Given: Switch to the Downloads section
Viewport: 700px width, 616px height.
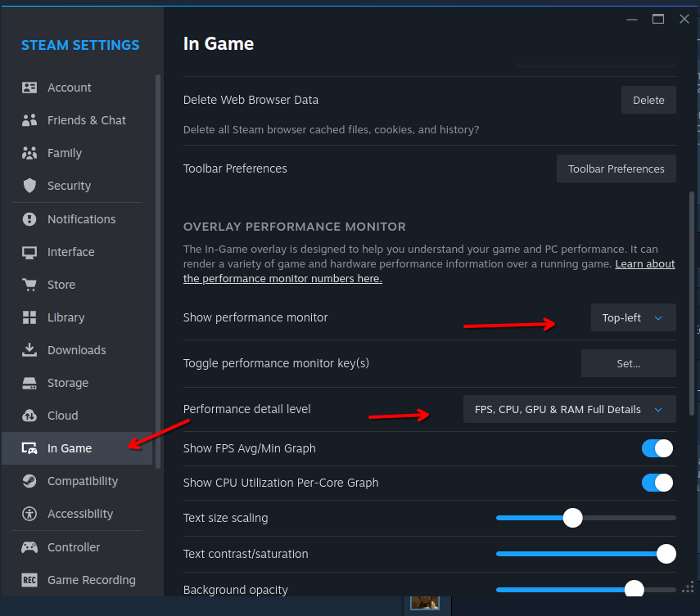Looking at the screenshot, I should [77, 350].
